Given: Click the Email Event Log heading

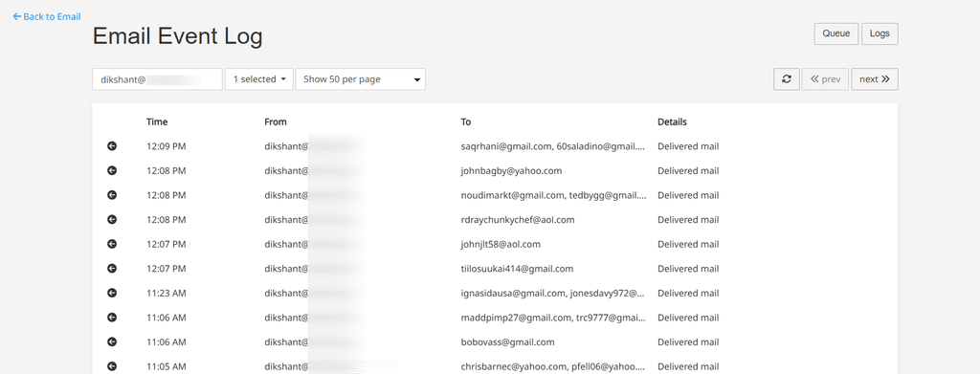Looking at the screenshot, I should pos(177,37).
